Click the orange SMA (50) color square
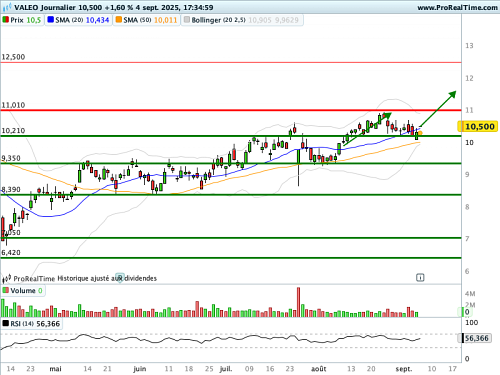The width and height of the screenshot is (500, 375). point(119,20)
